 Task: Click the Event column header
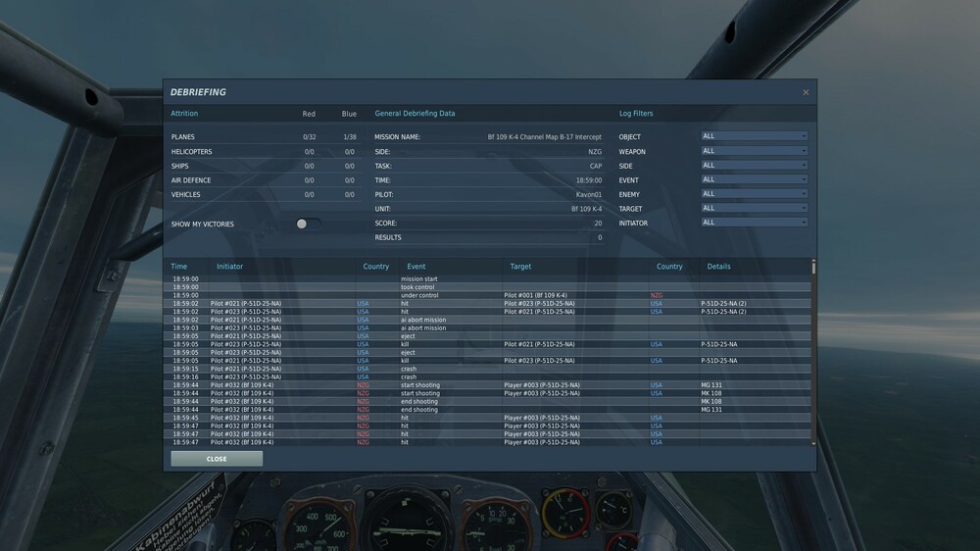[416, 267]
